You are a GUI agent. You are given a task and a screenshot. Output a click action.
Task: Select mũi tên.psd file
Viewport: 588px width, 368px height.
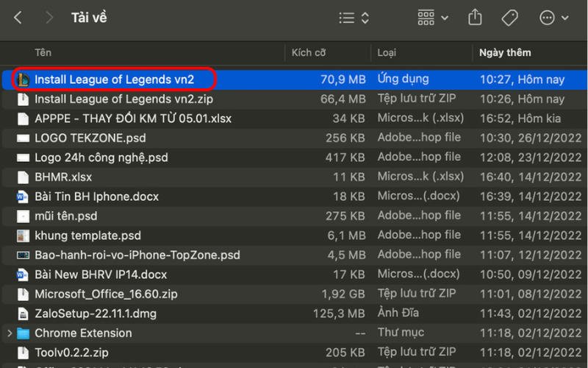(x=66, y=216)
